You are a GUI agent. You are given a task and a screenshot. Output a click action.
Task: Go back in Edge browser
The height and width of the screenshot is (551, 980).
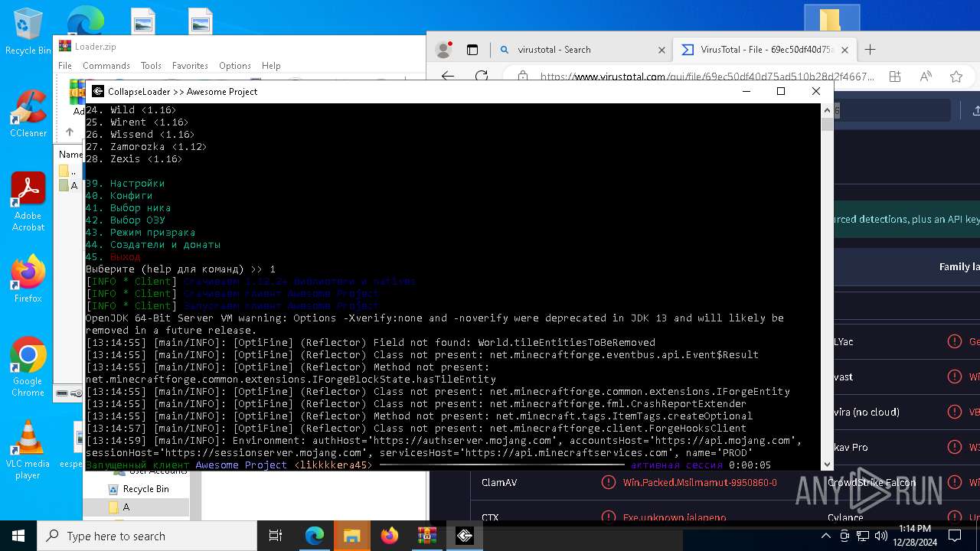(448, 77)
